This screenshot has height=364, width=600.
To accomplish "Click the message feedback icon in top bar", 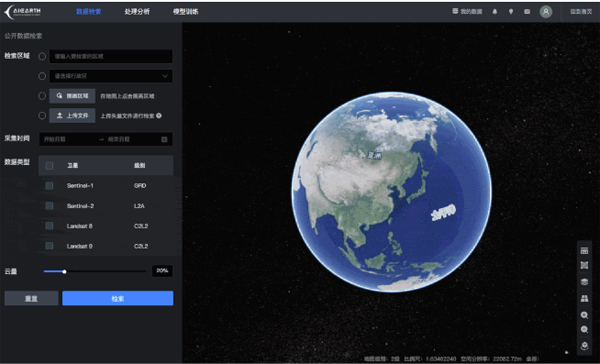I will pos(527,11).
